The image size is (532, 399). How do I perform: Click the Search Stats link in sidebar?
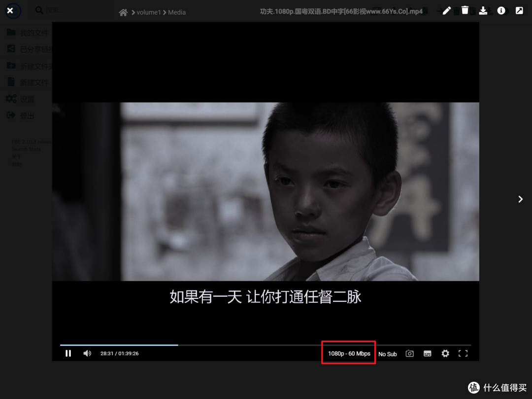coord(26,149)
